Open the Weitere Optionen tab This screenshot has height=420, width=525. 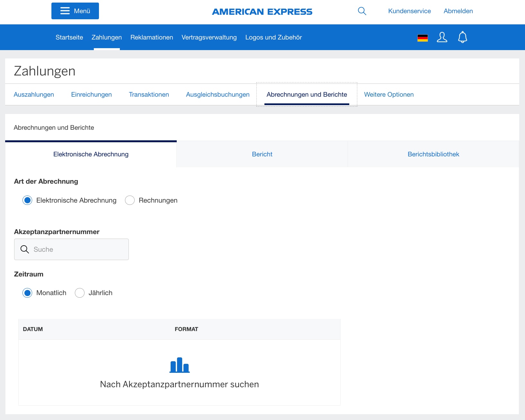tap(388, 94)
